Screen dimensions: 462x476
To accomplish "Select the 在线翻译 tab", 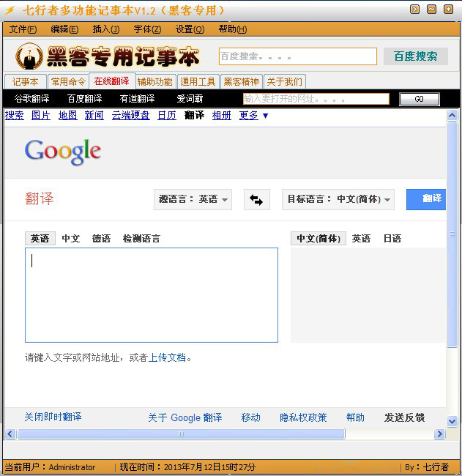I will [112, 81].
